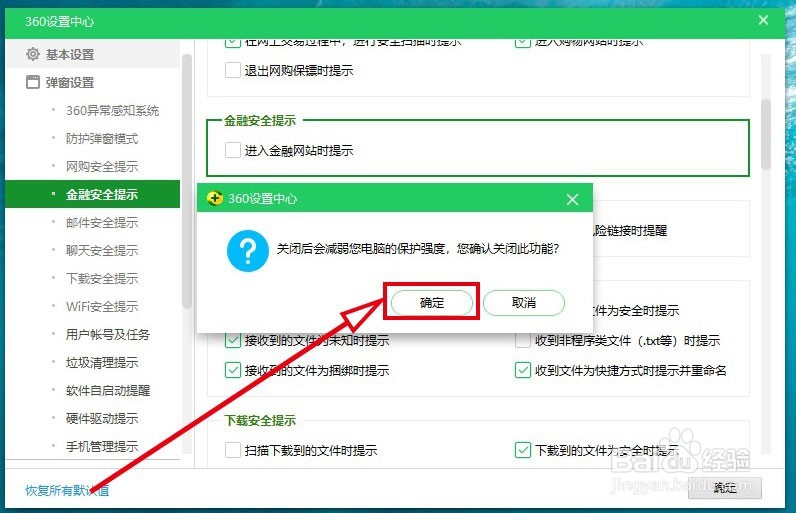
Task: Click the 金融安全提示 section heading
Action: 260,121
